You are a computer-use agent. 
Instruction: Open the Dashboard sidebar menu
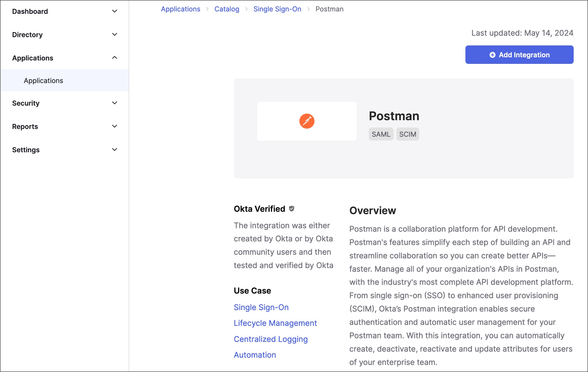[65, 11]
